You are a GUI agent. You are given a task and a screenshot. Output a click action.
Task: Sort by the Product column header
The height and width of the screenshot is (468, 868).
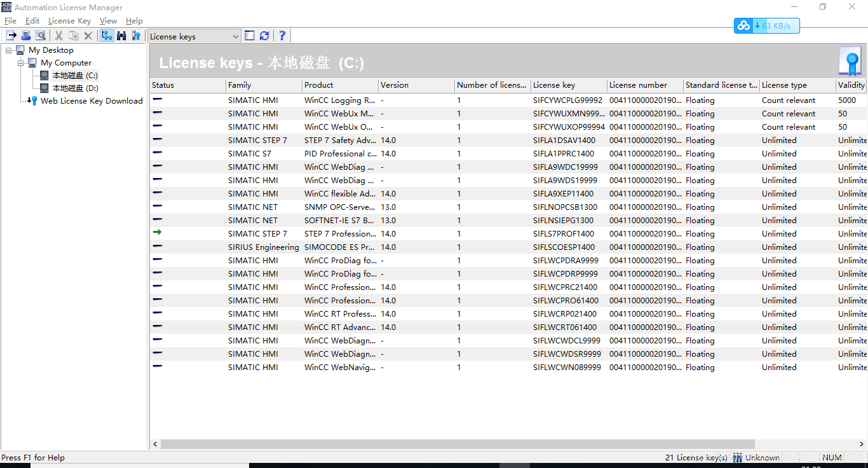[x=340, y=85]
